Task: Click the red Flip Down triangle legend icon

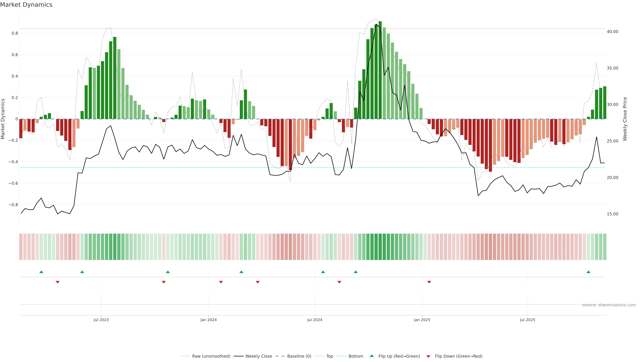Action: click(x=428, y=356)
